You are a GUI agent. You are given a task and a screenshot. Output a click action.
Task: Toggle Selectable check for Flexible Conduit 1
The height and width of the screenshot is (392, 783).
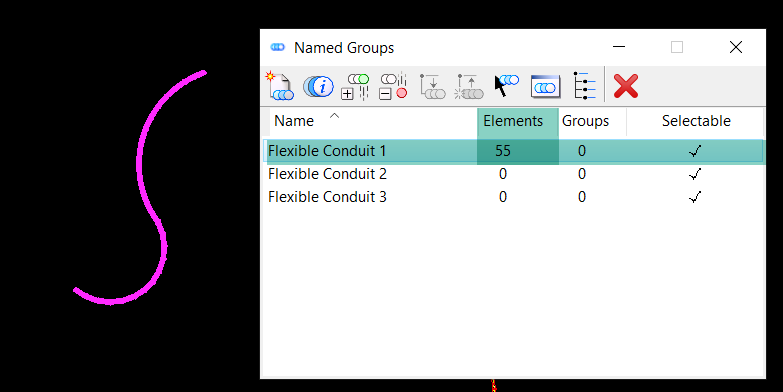[x=695, y=151]
